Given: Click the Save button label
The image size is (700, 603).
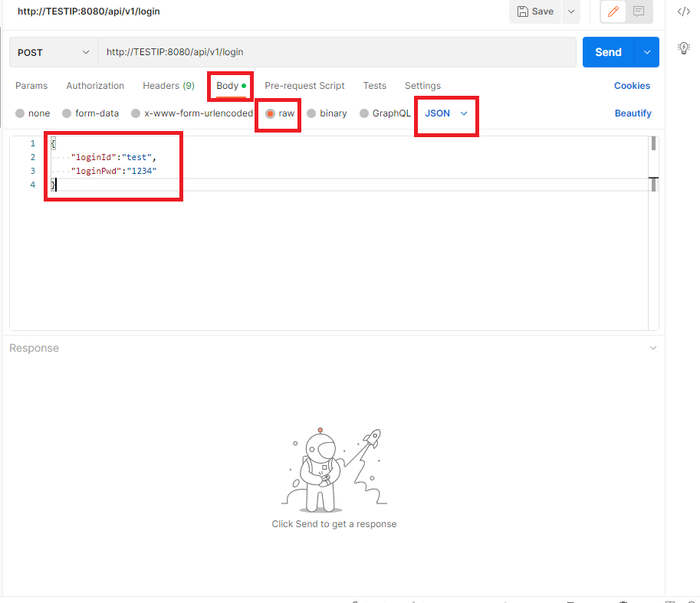Looking at the screenshot, I should click(542, 11).
